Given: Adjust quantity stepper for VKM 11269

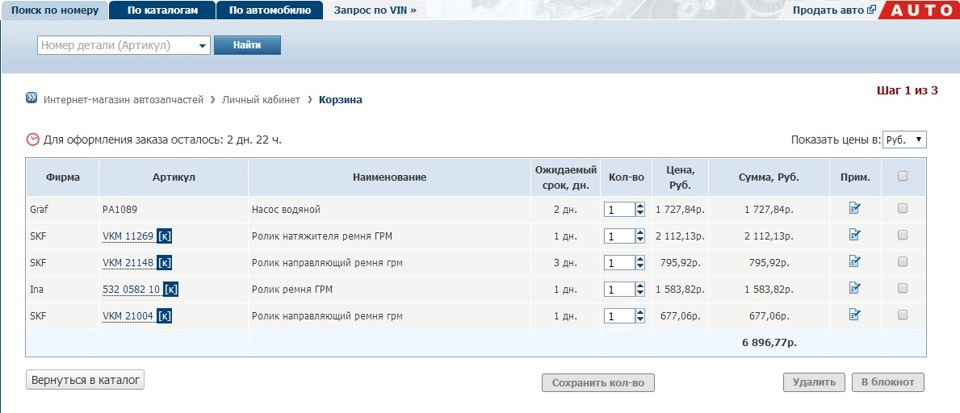Looking at the screenshot, I should (x=640, y=236).
